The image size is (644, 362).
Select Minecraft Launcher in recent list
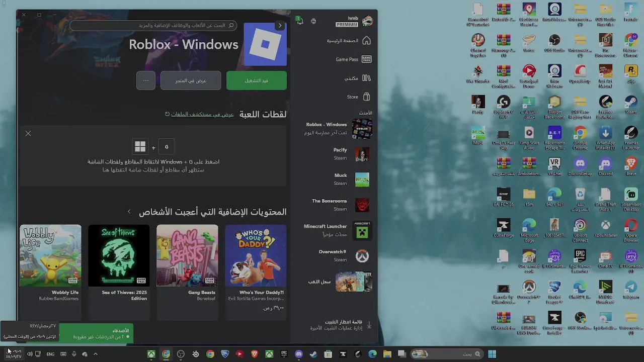coord(338,230)
